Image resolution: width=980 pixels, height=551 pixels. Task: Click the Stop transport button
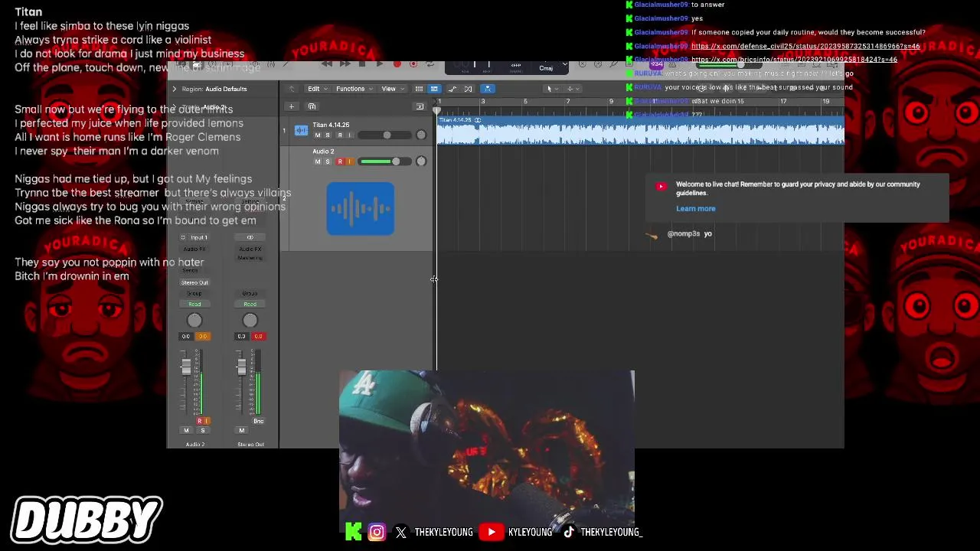[362, 64]
